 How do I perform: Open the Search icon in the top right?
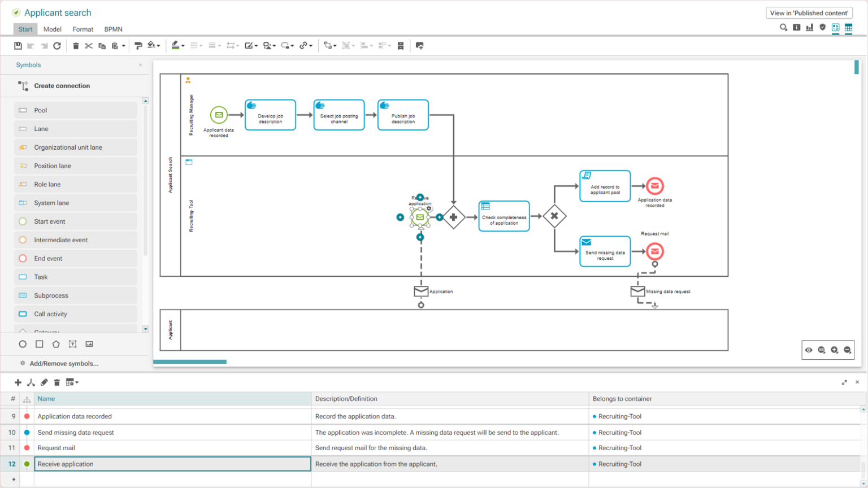(783, 27)
